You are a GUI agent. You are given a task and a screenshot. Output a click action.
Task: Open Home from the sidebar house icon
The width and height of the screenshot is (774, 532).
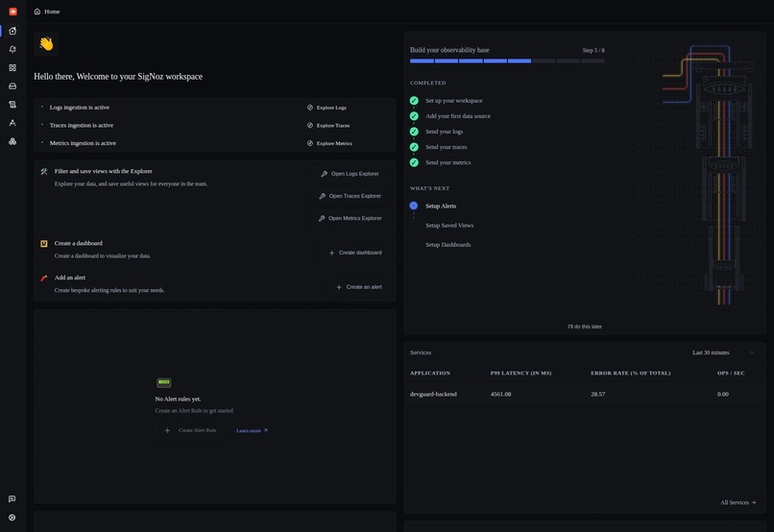(x=12, y=31)
